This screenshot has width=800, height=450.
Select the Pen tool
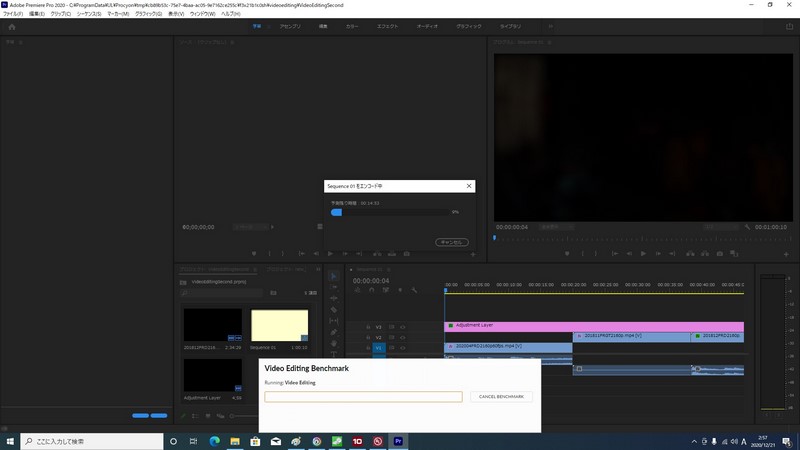334,332
